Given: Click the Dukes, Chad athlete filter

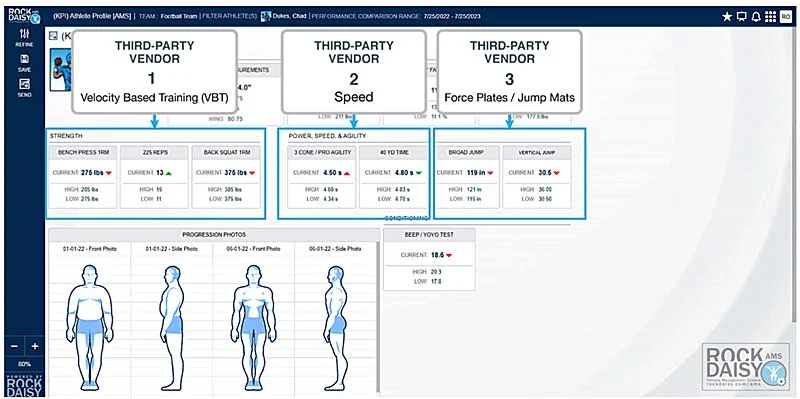Looking at the screenshot, I should point(284,16).
